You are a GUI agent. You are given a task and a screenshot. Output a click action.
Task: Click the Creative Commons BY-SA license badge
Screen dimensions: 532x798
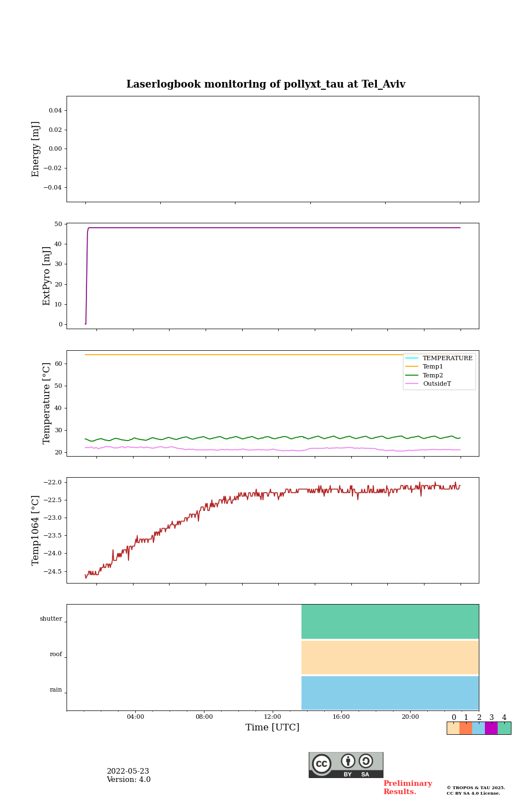[x=346, y=765]
